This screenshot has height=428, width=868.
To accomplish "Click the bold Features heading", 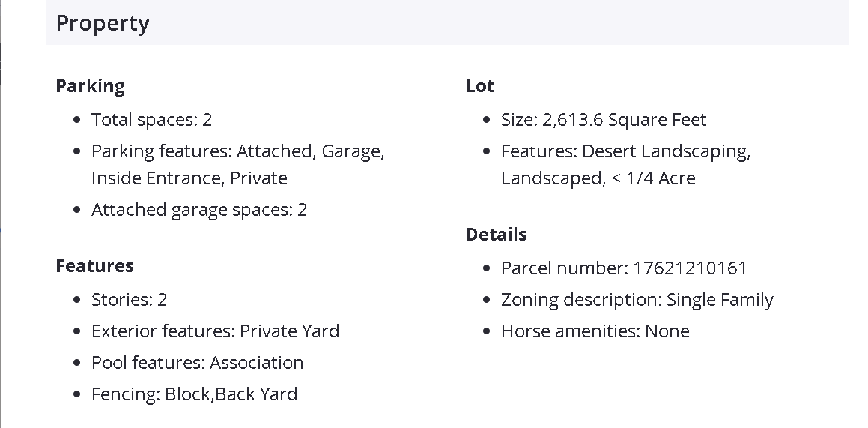I will [x=94, y=266].
